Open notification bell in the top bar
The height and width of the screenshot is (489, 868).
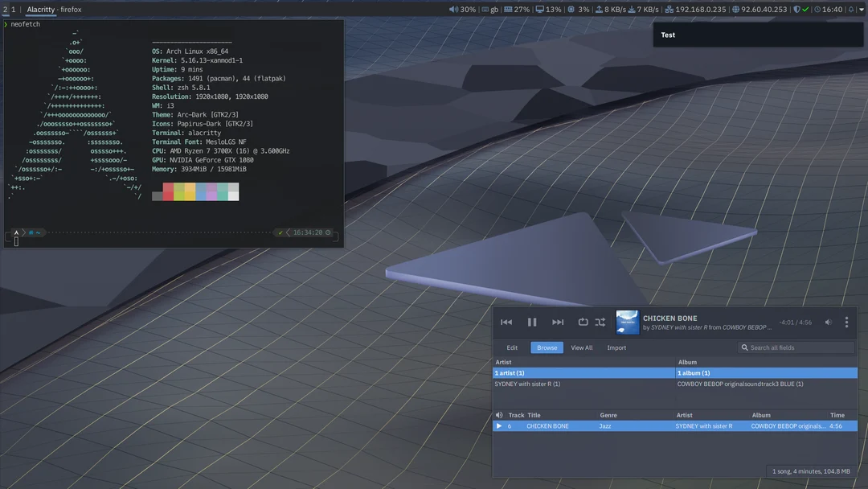851,10
